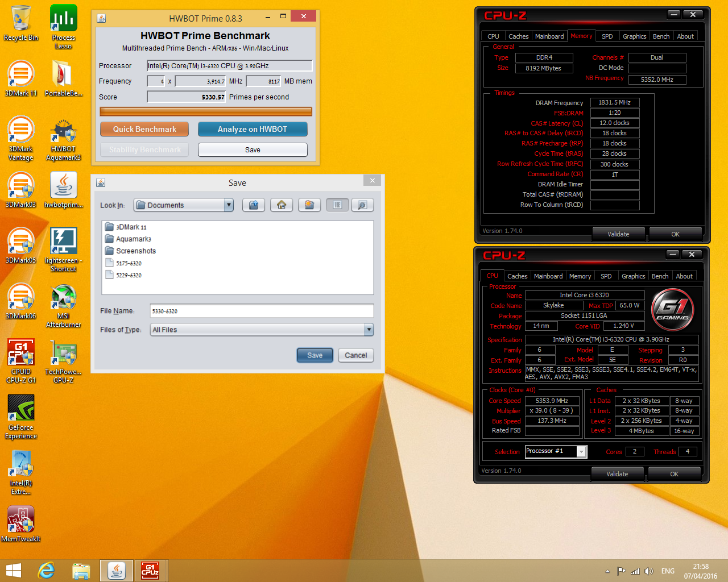Image resolution: width=728 pixels, height=582 pixels.
Task: Select Screenshots folder in file list
Action: (130, 251)
